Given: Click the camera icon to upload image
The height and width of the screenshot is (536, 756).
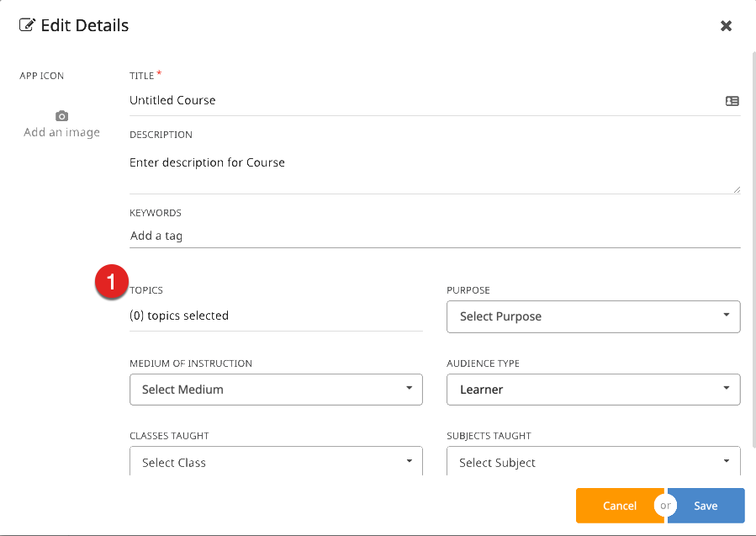Looking at the screenshot, I should point(61,116).
